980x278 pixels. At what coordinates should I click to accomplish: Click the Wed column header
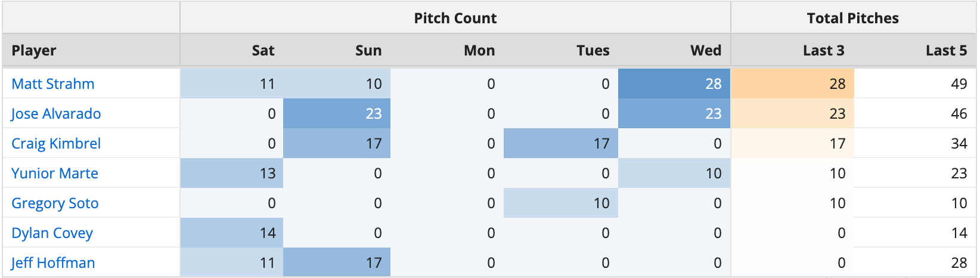pos(706,50)
